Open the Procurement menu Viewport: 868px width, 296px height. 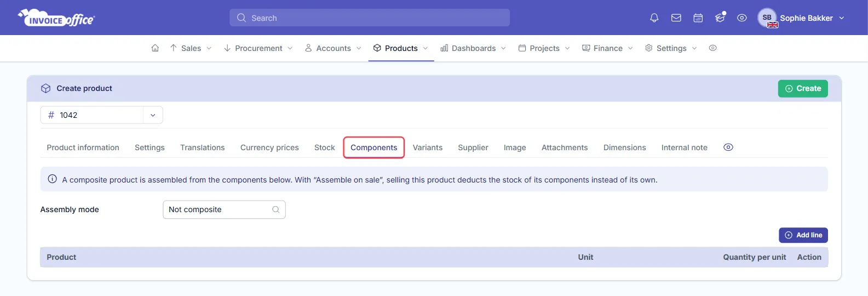[x=258, y=48]
